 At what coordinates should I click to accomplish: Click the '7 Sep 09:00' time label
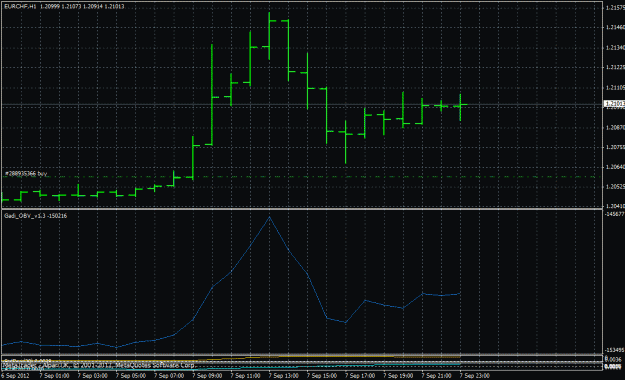pyautogui.click(x=207, y=376)
